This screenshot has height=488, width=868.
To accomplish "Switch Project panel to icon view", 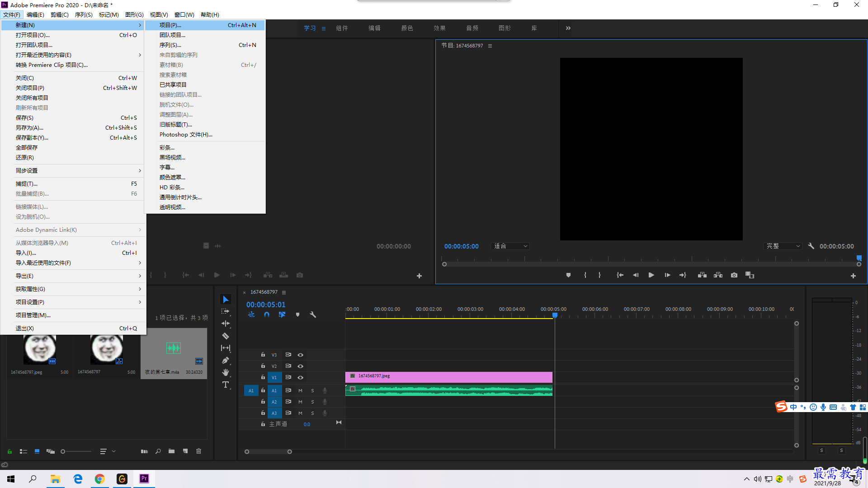I will point(37,451).
